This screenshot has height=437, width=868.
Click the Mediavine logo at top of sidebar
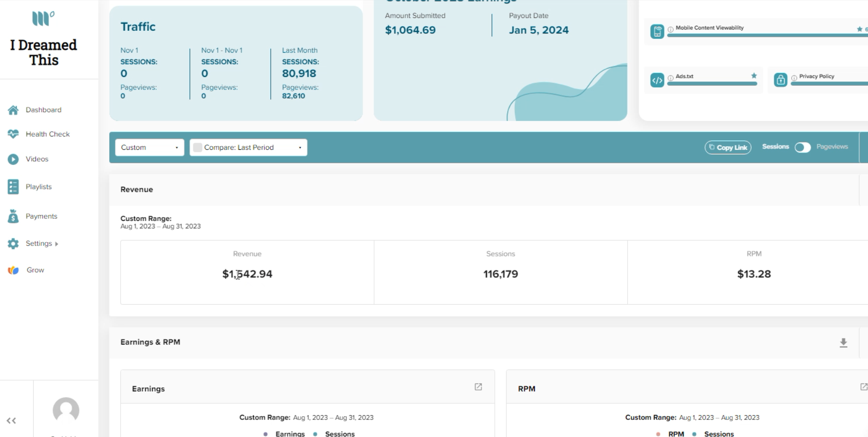point(43,18)
